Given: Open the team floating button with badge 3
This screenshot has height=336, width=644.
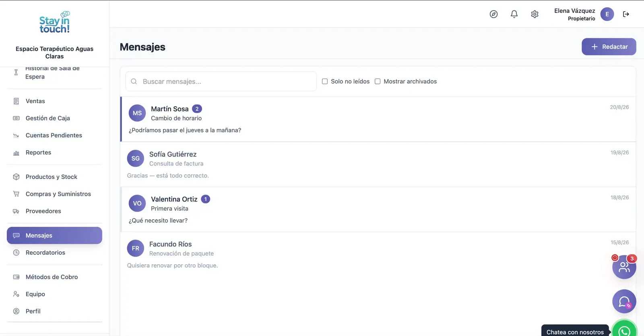Looking at the screenshot, I should (624, 267).
